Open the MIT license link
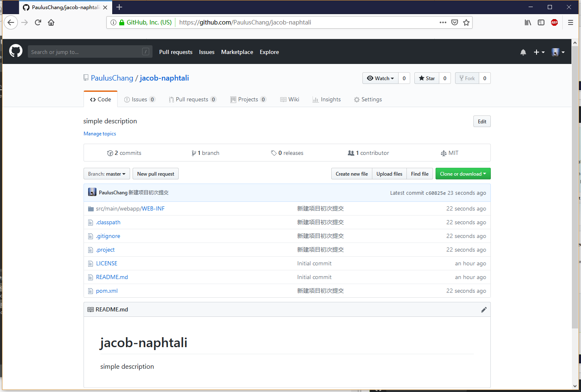This screenshot has width=581, height=392. pos(450,153)
